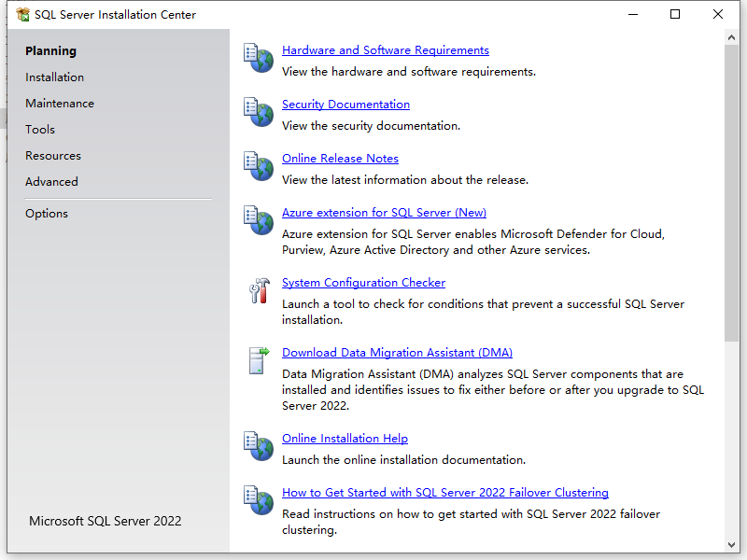Click the System Configuration Checker tools icon
The height and width of the screenshot is (560, 747).
260,290
